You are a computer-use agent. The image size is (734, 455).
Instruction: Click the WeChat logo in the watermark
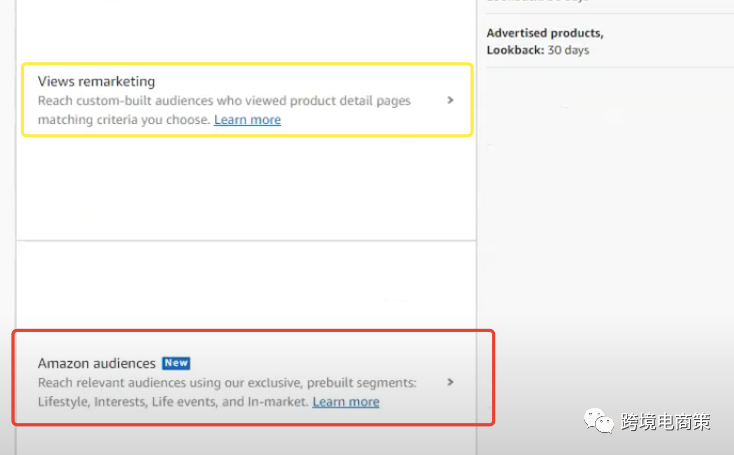(602, 422)
